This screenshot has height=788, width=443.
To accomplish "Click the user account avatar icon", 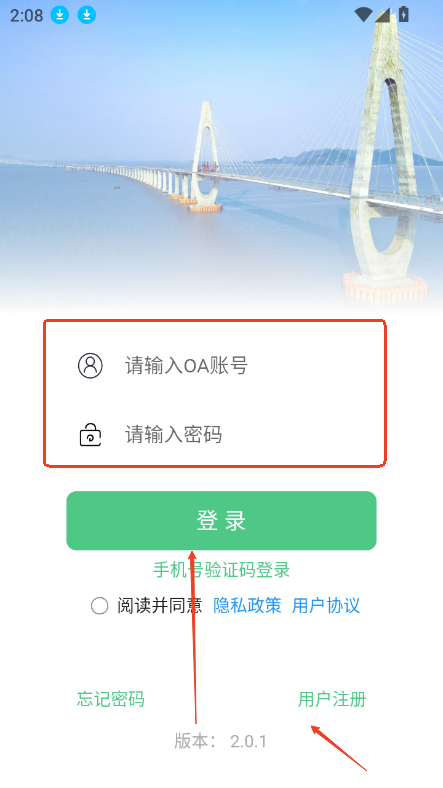I will tap(90, 365).
